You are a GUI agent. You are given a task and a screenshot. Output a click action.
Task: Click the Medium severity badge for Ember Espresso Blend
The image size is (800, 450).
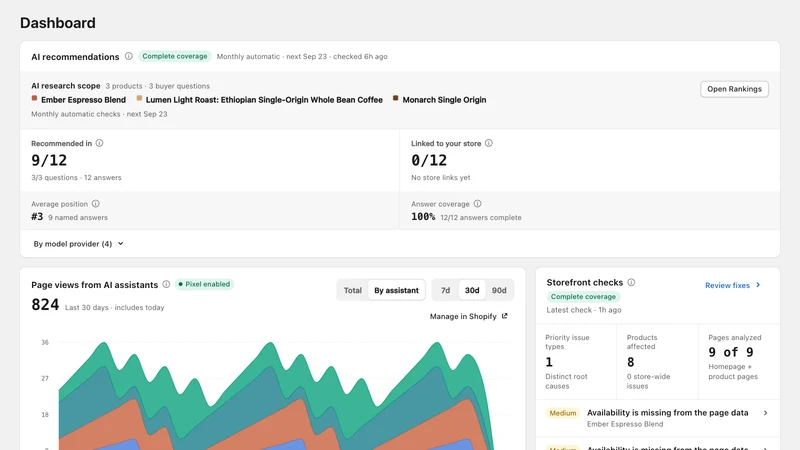coord(563,413)
